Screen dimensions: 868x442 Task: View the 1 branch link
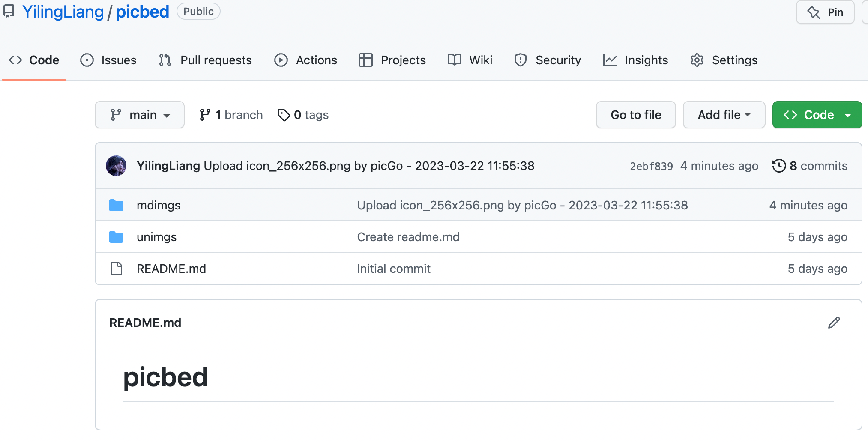click(231, 115)
